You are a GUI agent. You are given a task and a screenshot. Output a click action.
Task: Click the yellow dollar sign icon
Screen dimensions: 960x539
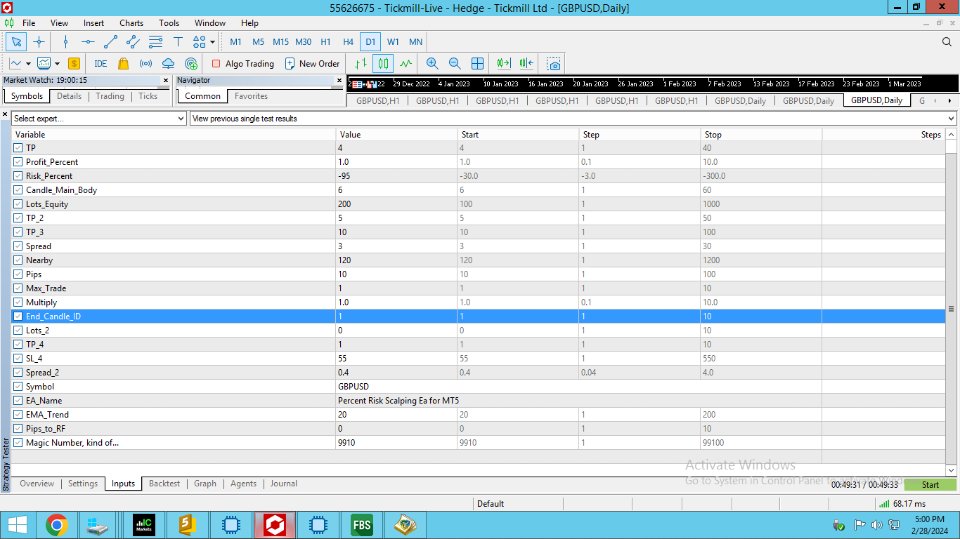[x=73, y=64]
